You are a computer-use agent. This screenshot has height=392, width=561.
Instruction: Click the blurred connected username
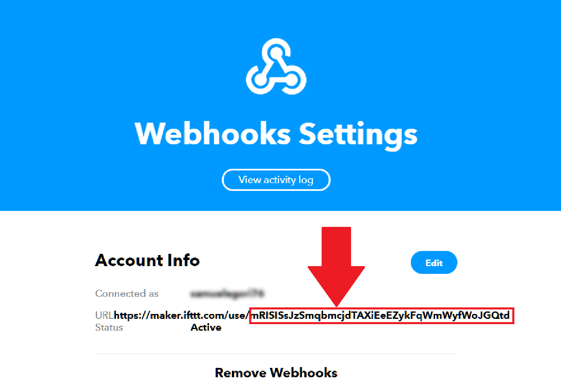228,293
